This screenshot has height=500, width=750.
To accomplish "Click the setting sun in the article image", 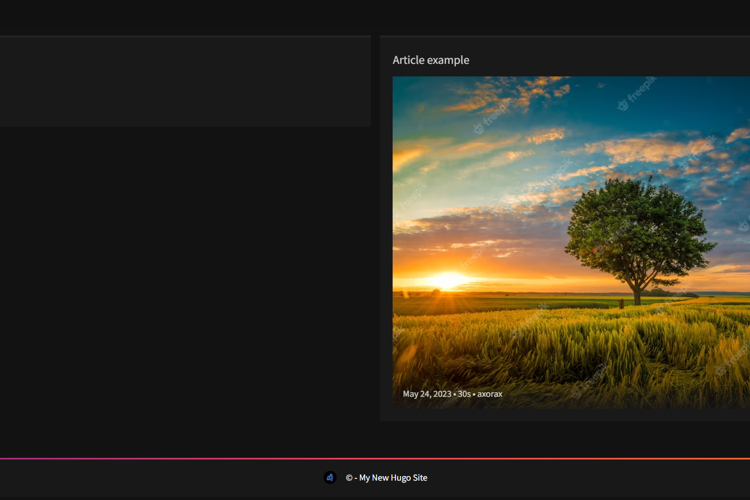I will 448,280.
